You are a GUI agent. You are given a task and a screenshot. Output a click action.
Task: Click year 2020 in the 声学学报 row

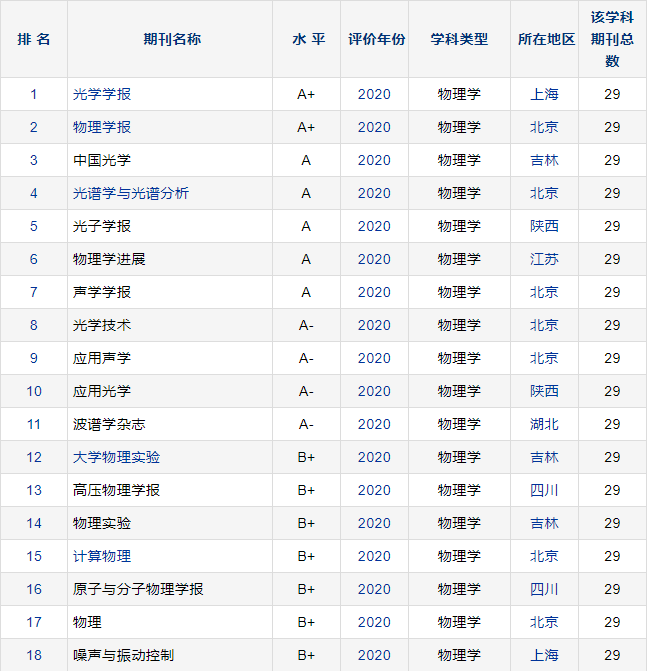pyautogui.click(x=374, y=292)
